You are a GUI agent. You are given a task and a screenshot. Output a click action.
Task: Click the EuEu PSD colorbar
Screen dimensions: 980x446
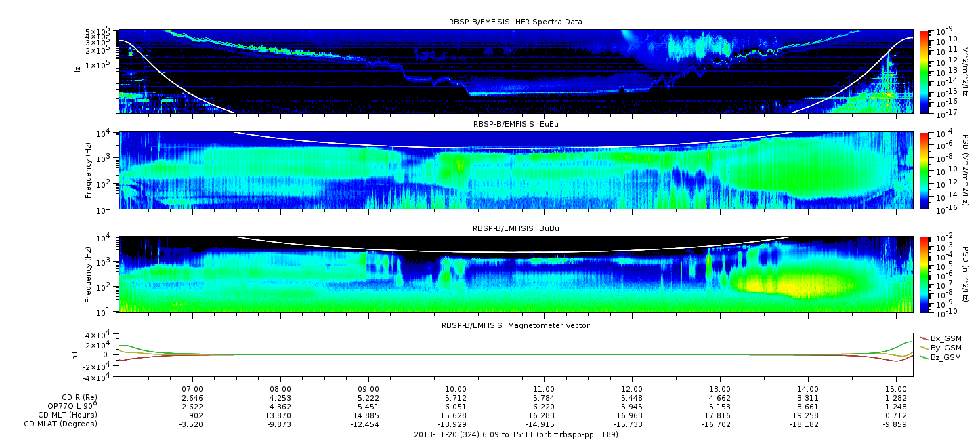coord(924,170)
